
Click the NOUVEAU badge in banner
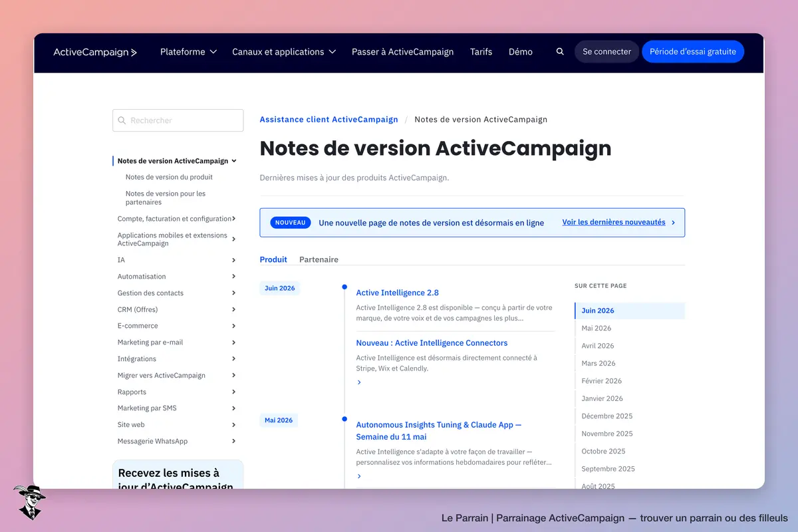(291, 223)
